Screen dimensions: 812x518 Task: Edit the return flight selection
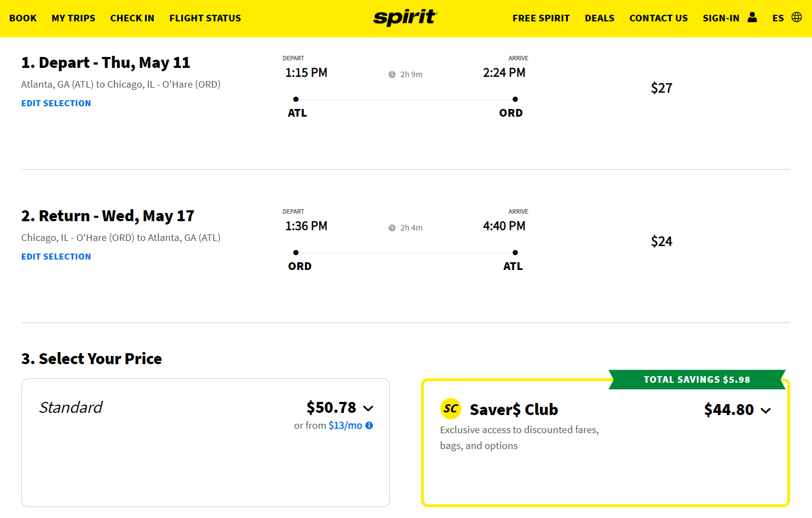tap(56, 256)
